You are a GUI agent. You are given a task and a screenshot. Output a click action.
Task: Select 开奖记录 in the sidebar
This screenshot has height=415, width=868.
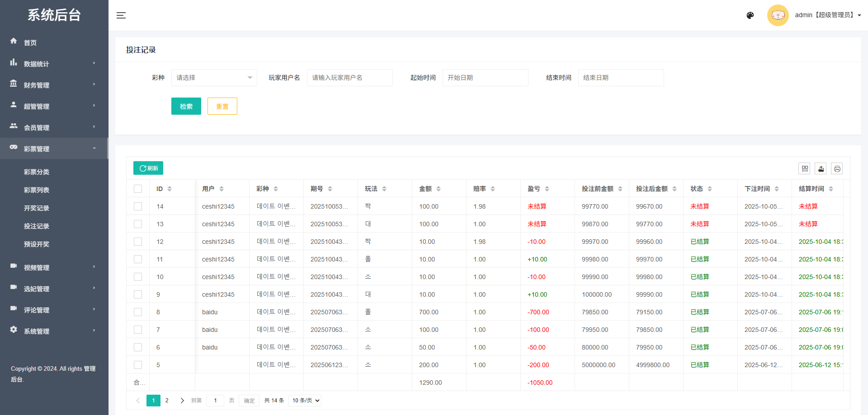37,208
